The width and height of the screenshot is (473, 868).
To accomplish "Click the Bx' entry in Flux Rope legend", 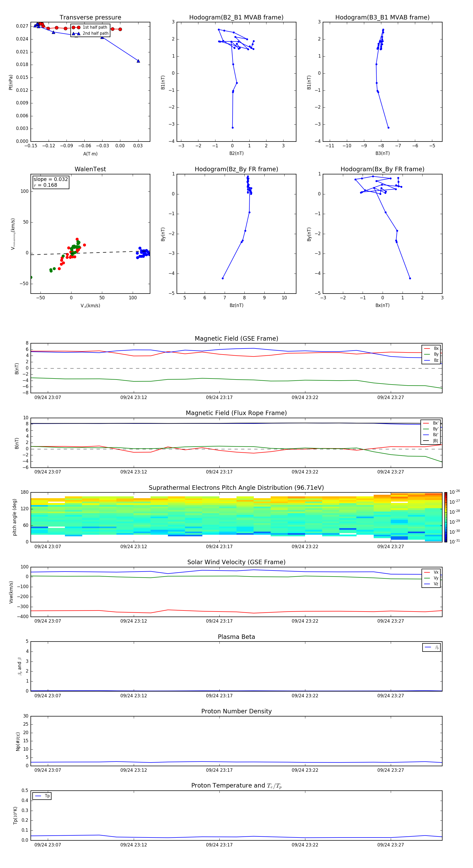I will point(431,423).
